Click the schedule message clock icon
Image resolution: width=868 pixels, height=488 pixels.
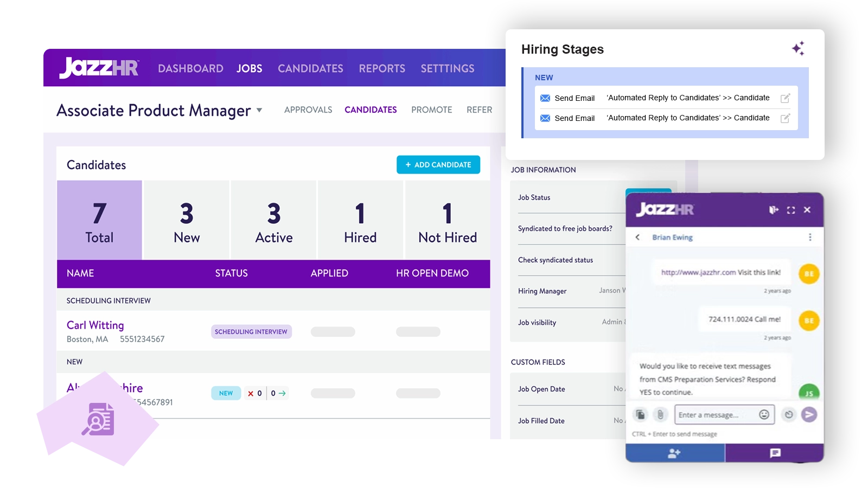(789, 415)
